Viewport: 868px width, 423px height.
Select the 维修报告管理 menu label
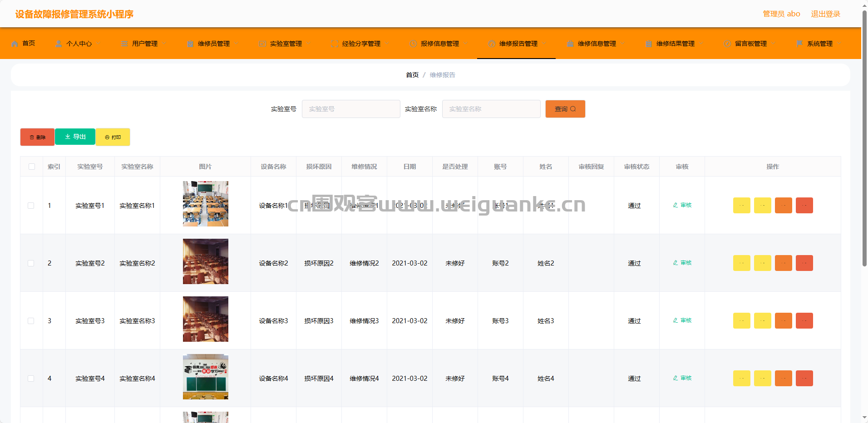pyautogui.click(x=518, y=44)
